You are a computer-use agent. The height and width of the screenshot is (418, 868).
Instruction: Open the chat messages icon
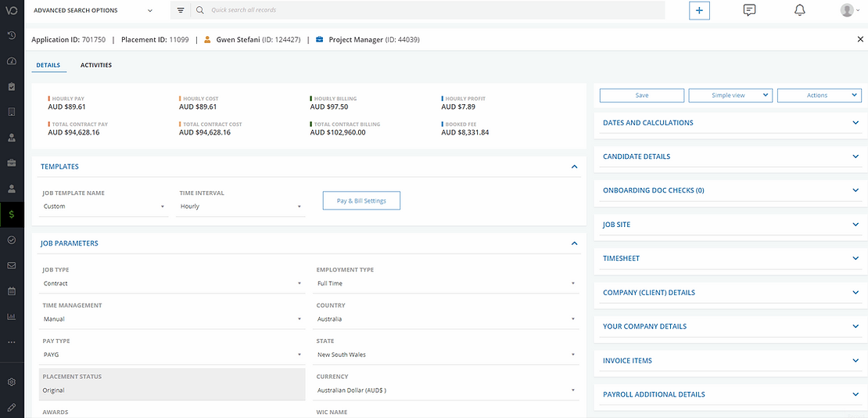click(749, 10)
